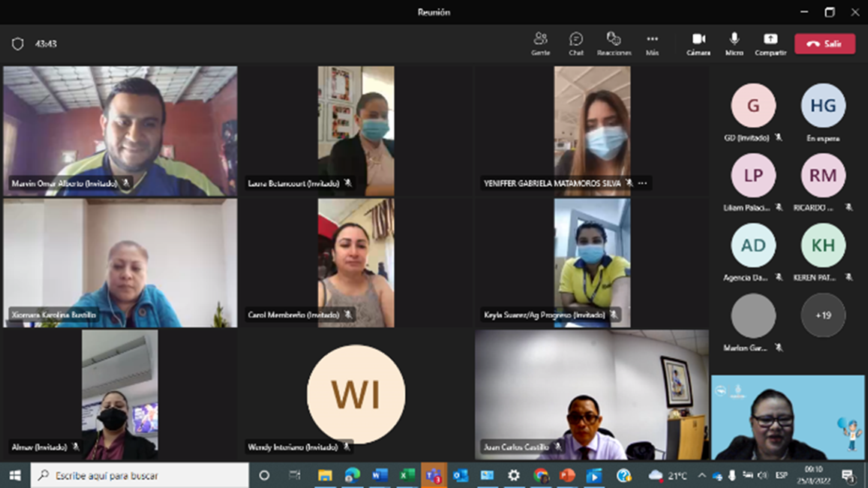Open PowerPoint from the taskbar

(x=567, y=475)
